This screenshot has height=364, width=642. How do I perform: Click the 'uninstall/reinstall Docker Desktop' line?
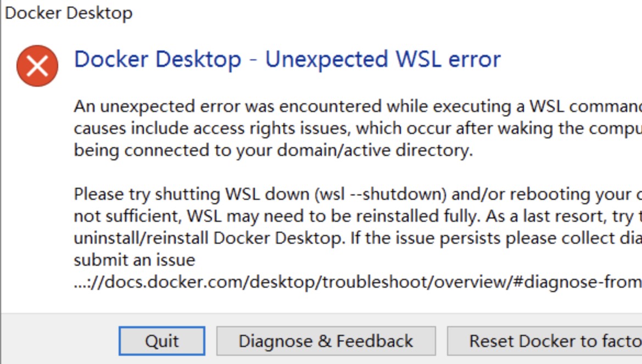(358, 238)
